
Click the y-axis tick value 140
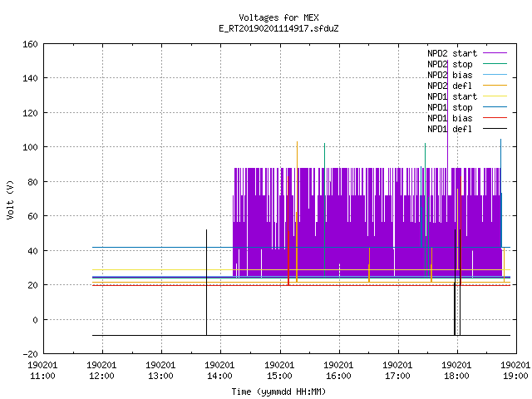(x=30, y=78)
